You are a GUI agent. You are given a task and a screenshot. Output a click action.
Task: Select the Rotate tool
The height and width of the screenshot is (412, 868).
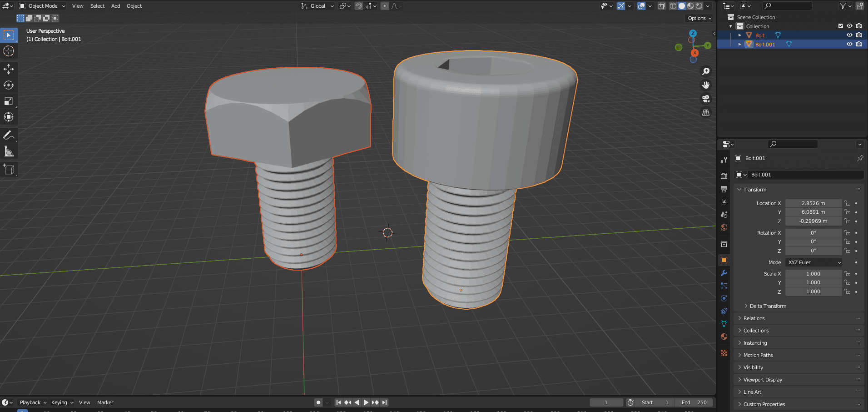coord(9,85)
